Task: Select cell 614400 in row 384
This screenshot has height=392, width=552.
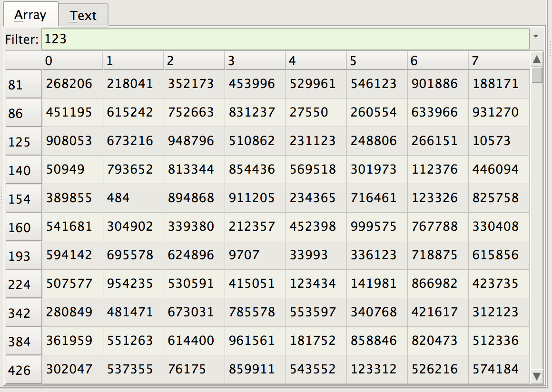Action: (194, 340)
